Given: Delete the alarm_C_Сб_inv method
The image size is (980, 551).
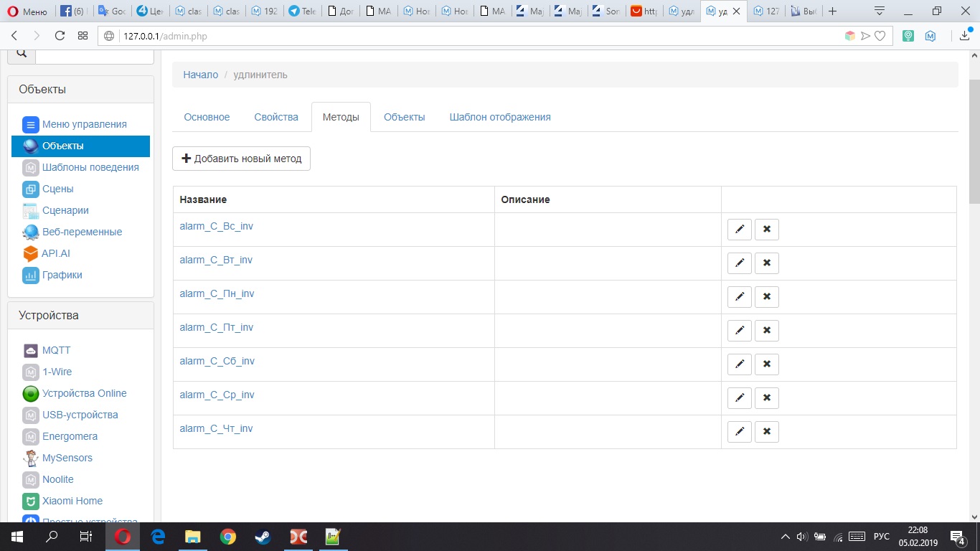Looking at the screenshot, I should 767,364.
